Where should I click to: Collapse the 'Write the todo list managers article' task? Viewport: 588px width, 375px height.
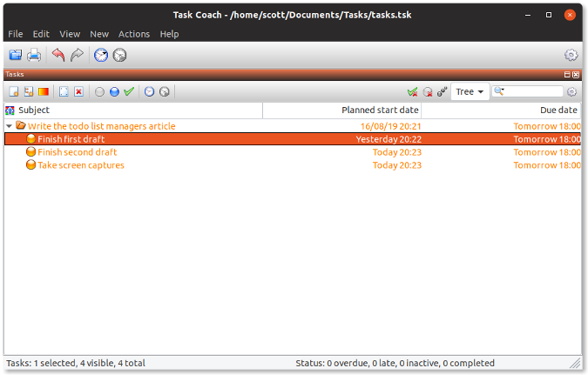pyautogui.click(x=9, y=126)
